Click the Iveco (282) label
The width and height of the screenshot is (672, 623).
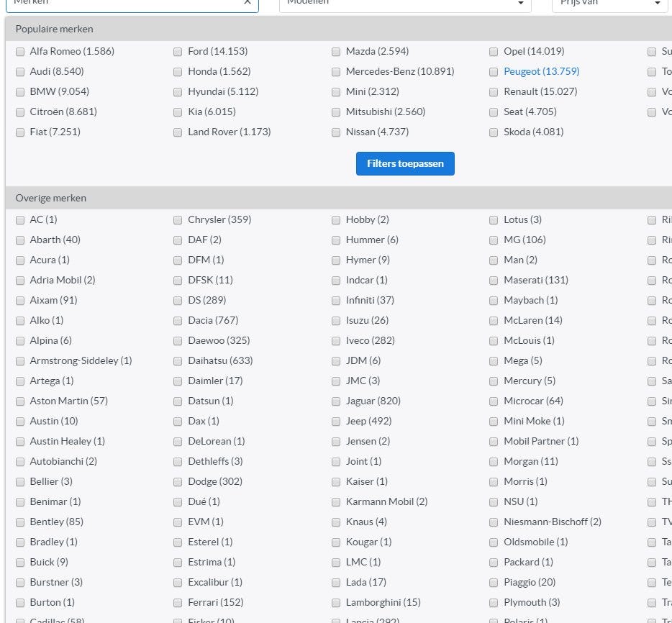(x=371, y=341)
